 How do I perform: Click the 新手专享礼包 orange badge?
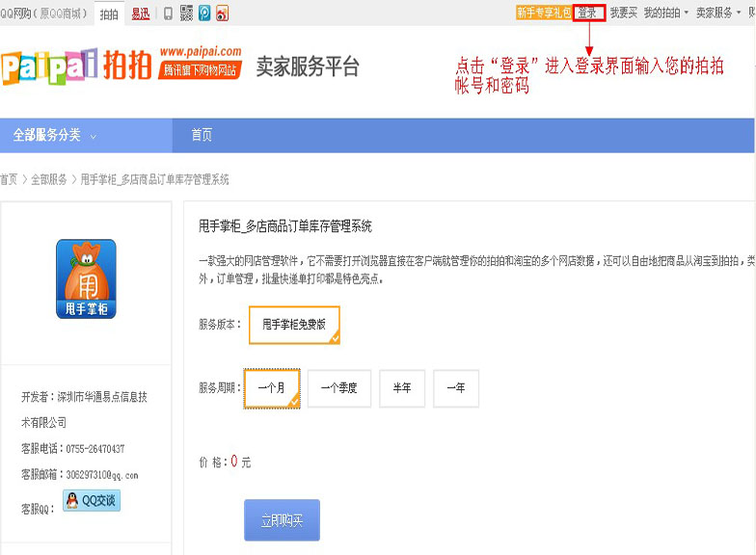tap(544, 13)
